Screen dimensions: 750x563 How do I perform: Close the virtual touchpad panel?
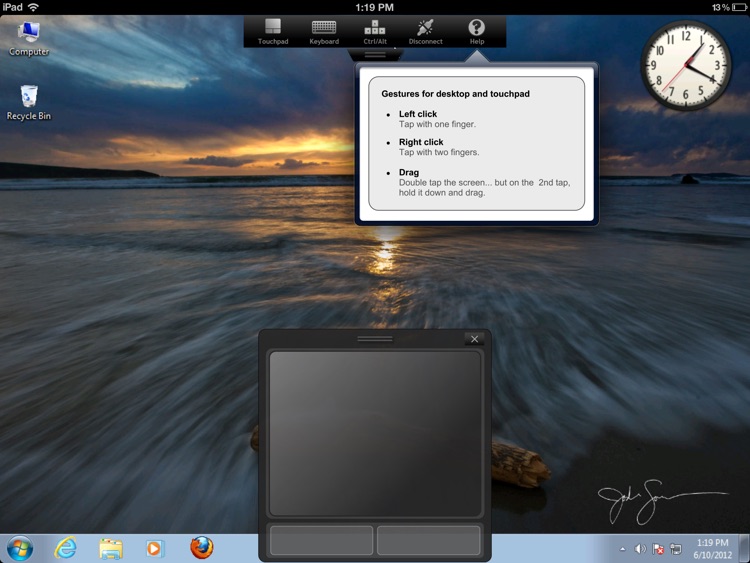point(475,339)
